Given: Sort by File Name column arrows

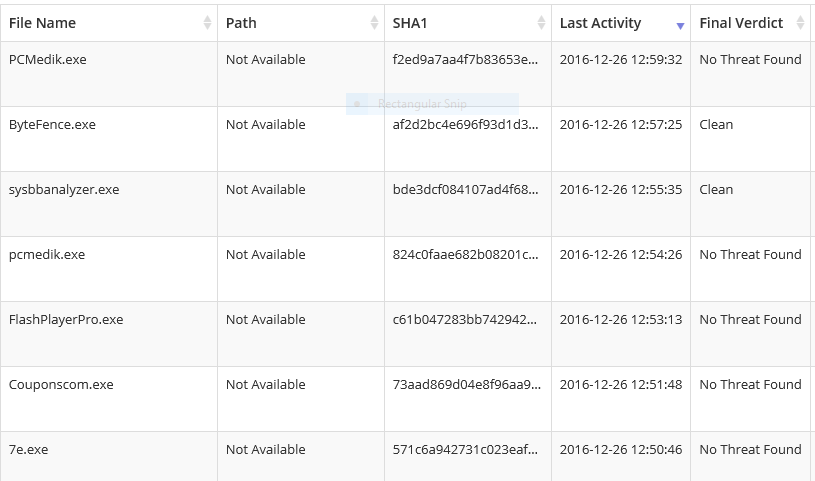Looking at the screenshot, I should (207, 23).
